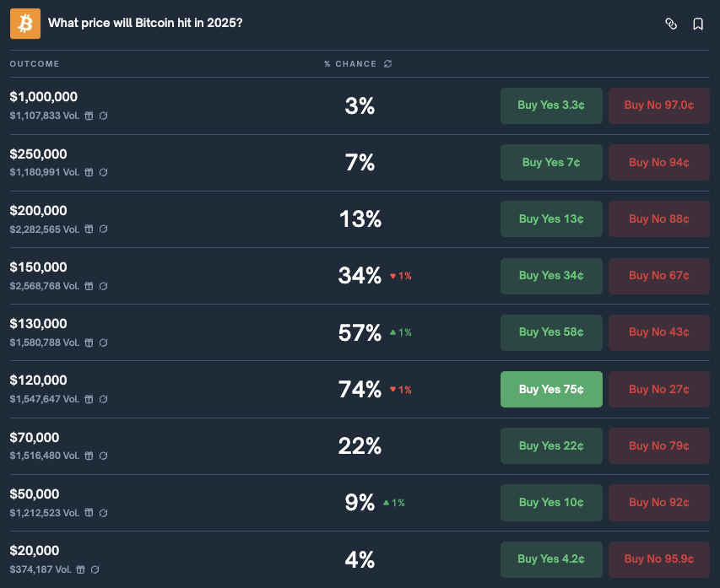Screen dimensions: 720x588
Task: Click Buy Yes 3.3¢ for $1,000,000
Action: pos(551,105)
